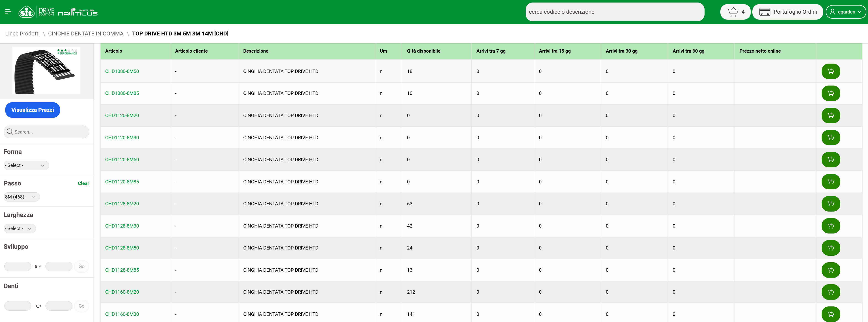The image size is (868, 322).
Task: Clear the Passo filter
Action: [x=83, y=183]
